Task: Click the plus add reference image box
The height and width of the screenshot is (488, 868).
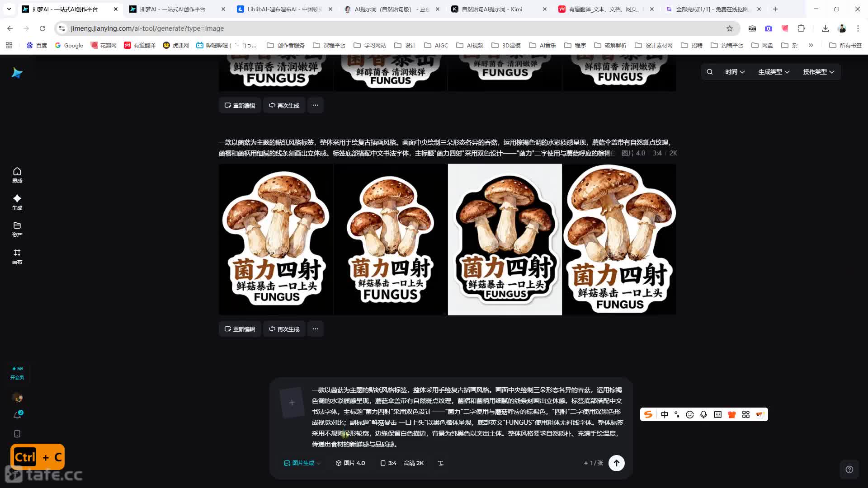Action: click(x=292, y=402)
